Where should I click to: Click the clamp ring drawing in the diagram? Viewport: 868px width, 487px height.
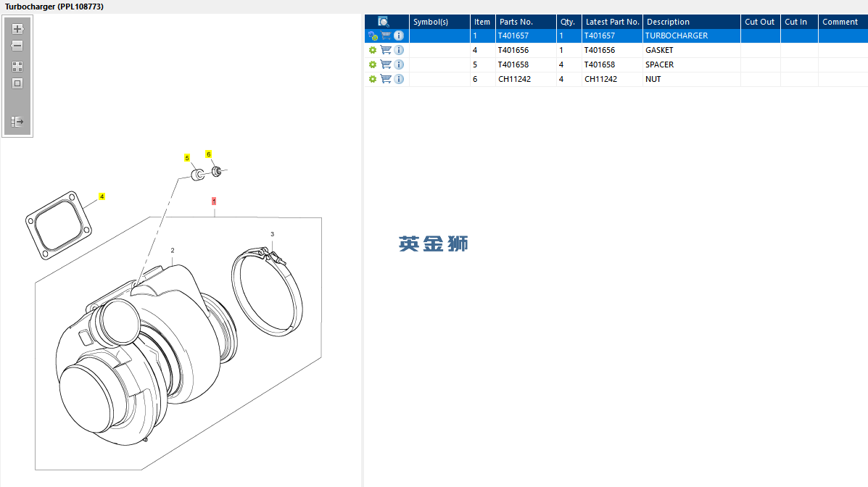(267, 291)
